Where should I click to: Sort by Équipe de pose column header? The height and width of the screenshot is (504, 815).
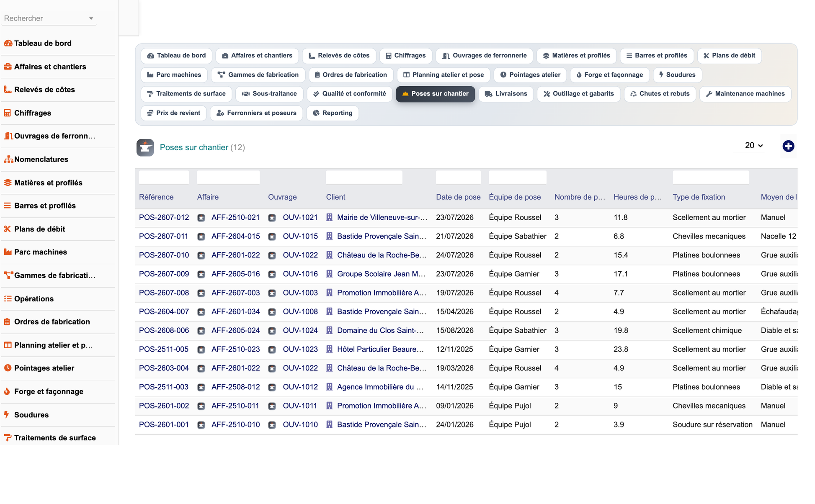(x=515, y=197)
